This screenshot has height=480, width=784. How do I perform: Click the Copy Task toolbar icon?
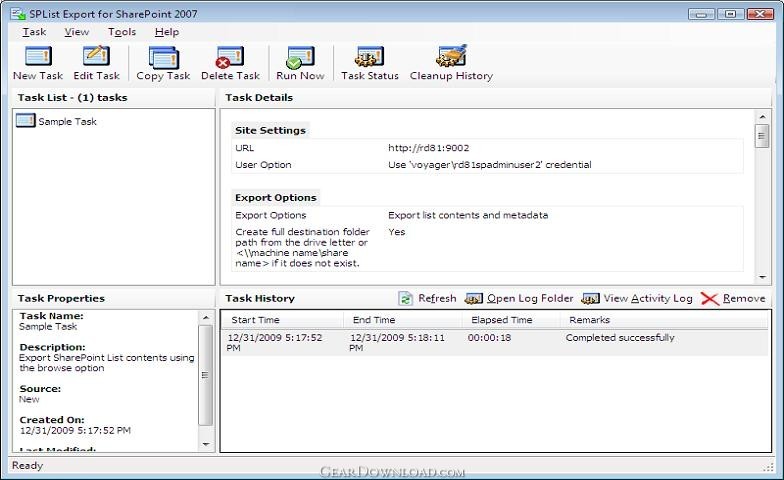click(163, 57)
